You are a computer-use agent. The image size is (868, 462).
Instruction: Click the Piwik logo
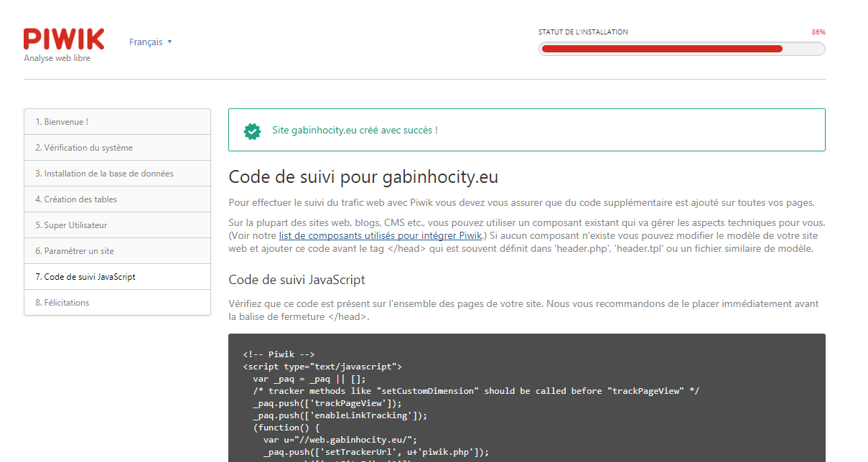64,39
